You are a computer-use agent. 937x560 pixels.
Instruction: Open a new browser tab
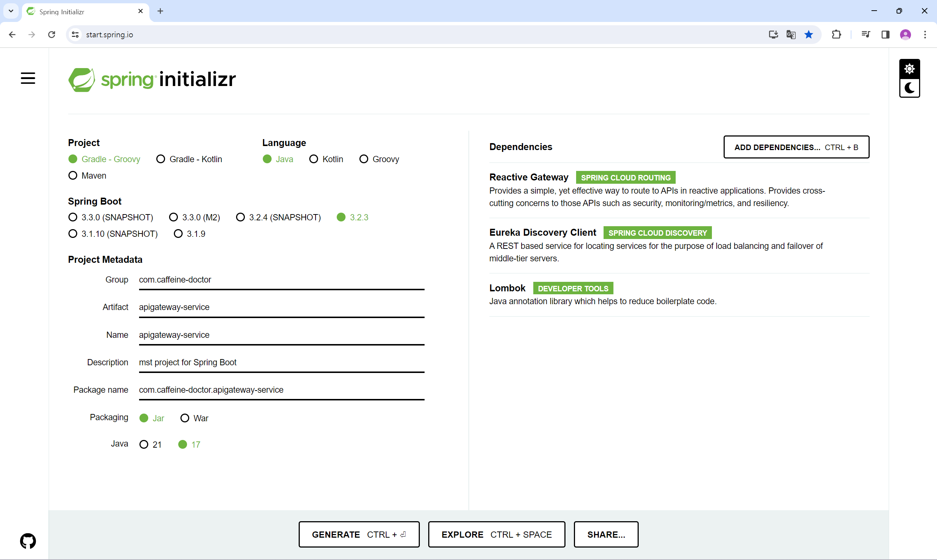point(160,11)
